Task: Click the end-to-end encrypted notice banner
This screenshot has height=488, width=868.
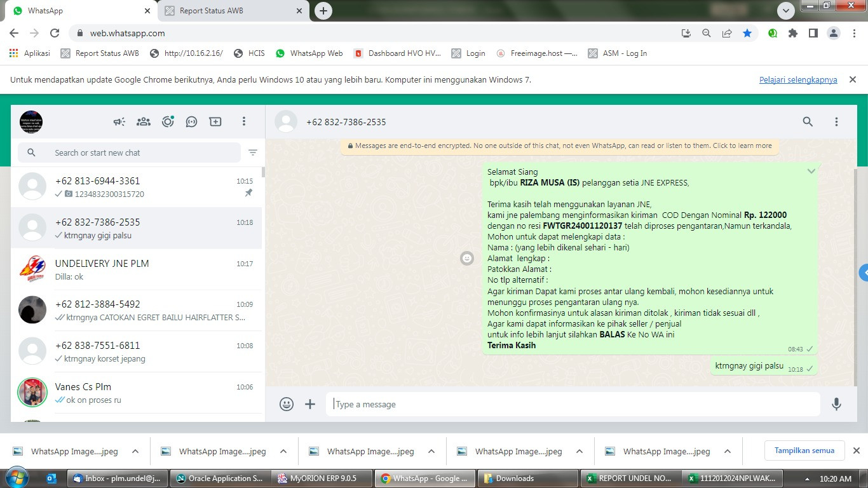Action: pos(559,146)
